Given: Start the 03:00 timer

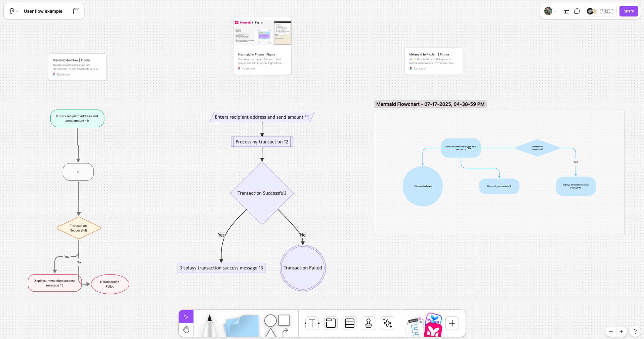Looking at the screenshot, I should [606, 11].
